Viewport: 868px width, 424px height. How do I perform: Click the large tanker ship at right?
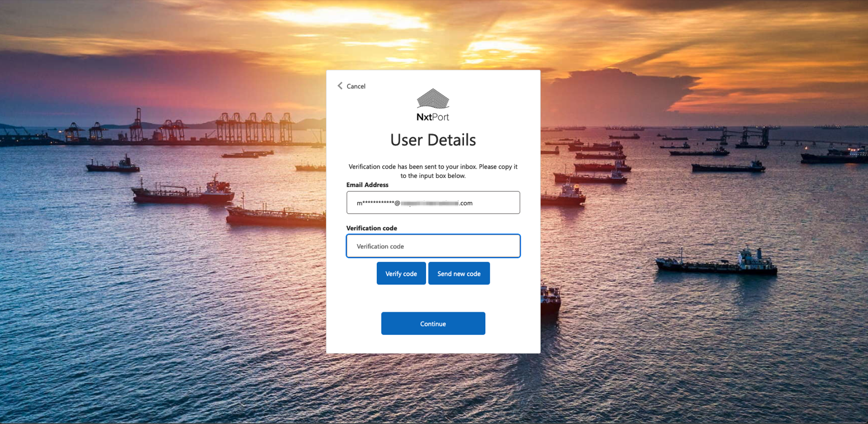coord(717,264)
